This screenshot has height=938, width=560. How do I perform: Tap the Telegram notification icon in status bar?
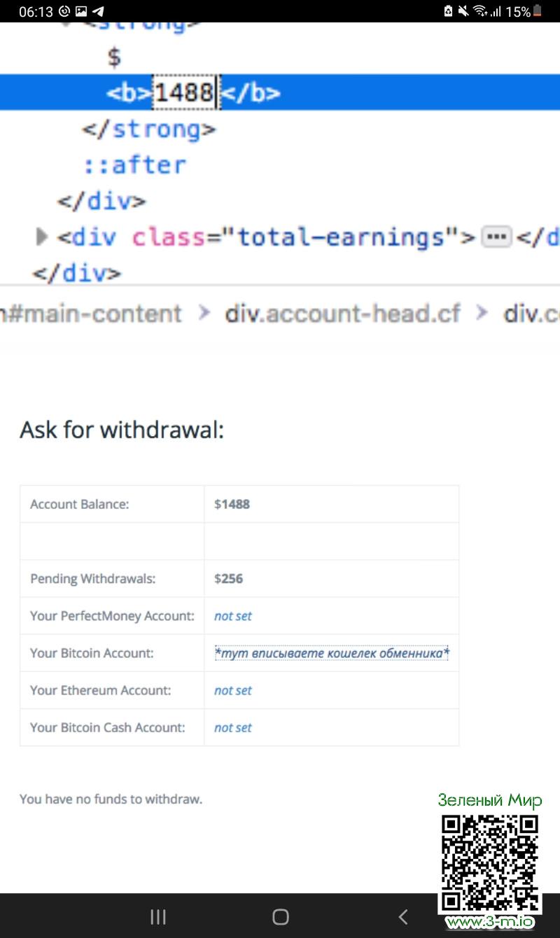99,11
